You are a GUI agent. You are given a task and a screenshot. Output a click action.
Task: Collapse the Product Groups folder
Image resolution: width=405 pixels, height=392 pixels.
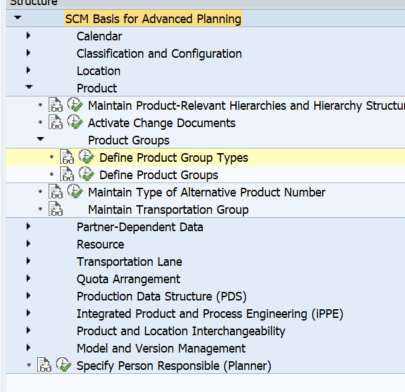pos(40,139)
